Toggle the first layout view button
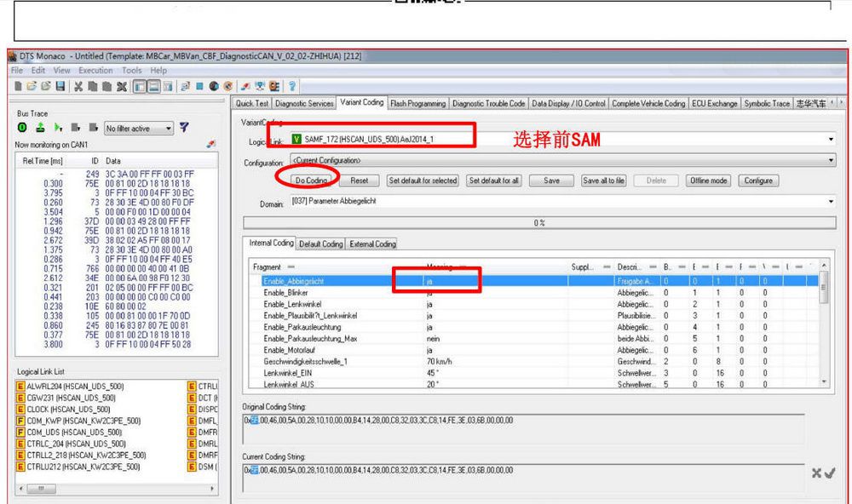 140,86
